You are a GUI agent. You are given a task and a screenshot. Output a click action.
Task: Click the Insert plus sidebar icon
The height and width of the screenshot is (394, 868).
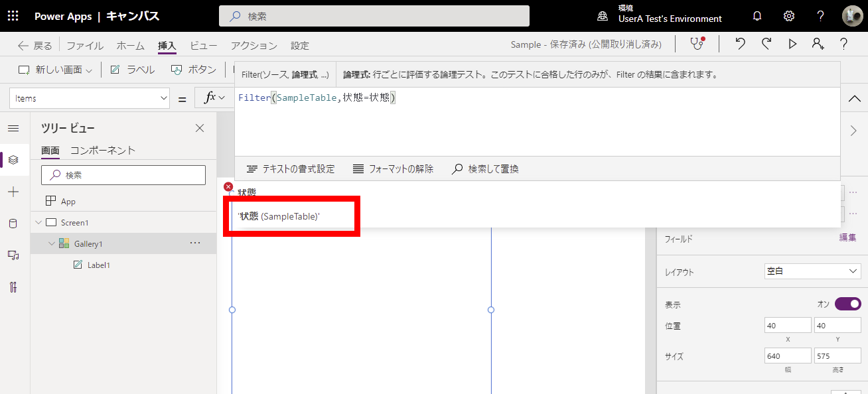[13, 192]
